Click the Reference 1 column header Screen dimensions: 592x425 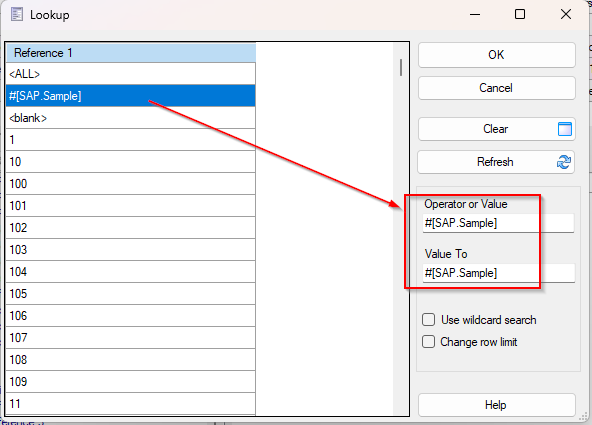[x=131, y=53]
